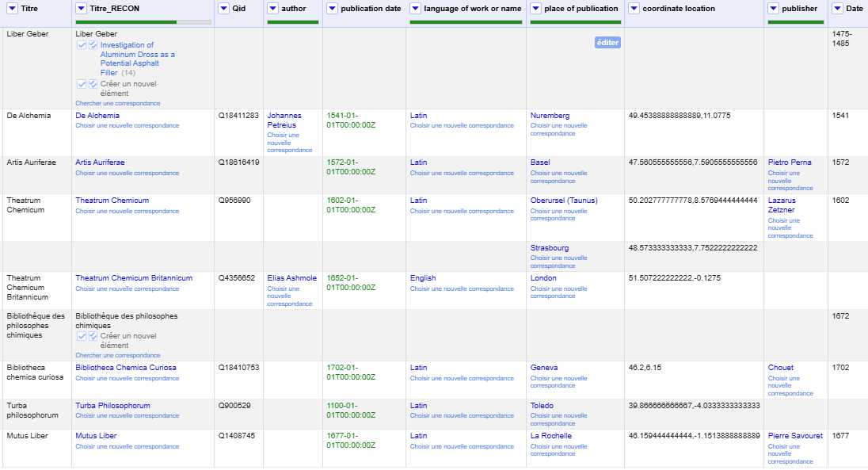868x470 pixels.
Task: Open the Titre column dropdown menu
Action: point(12,9)
